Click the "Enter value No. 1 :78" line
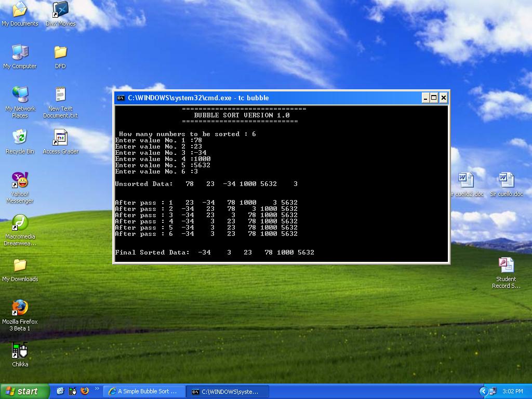This screenshot has height=399, width=532. (x=158, y=140)
